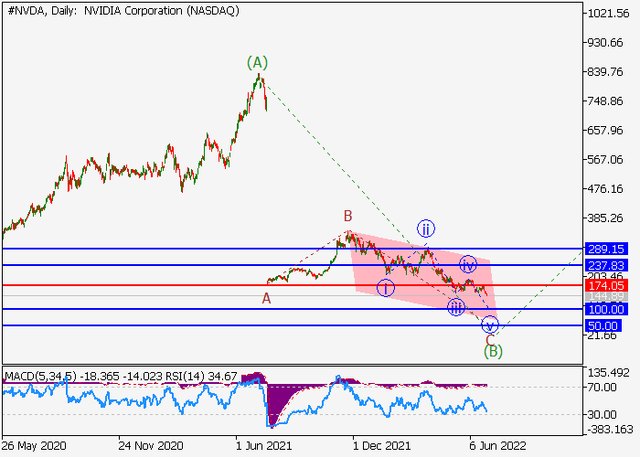Click the 135.492 indicator scale value
640x457 pixels.
click(x=608, y=373)
